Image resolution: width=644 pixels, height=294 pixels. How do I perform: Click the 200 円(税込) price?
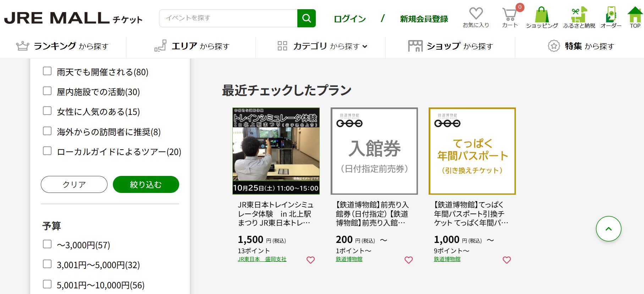pos(355,240)
